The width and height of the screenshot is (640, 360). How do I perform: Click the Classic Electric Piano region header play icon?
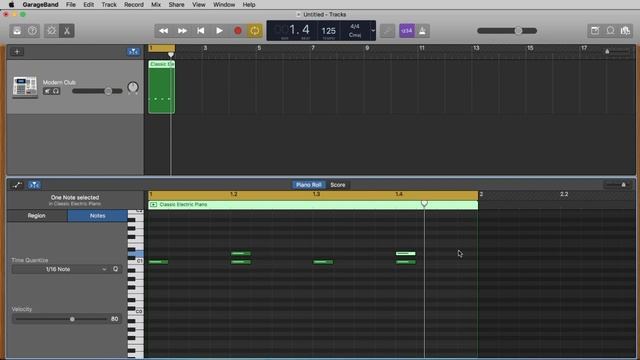tap(153, 204)
